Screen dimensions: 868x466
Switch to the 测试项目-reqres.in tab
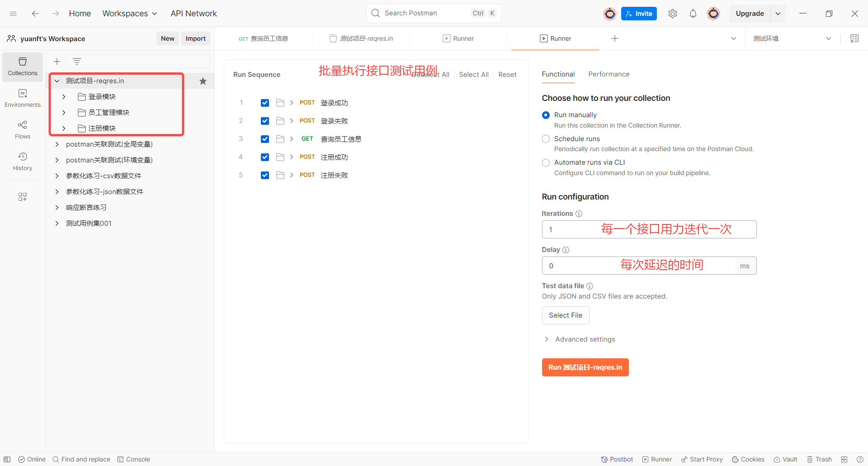[x=361, y=38]
